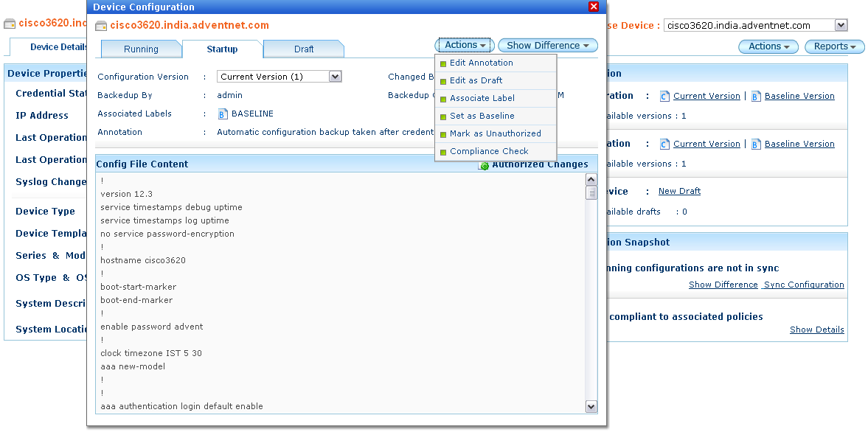Image resolution: width=868 pixels, height=432 pixels.
Task: Expand the Show Difference dropdown button
Action: (x=547, y=46)
